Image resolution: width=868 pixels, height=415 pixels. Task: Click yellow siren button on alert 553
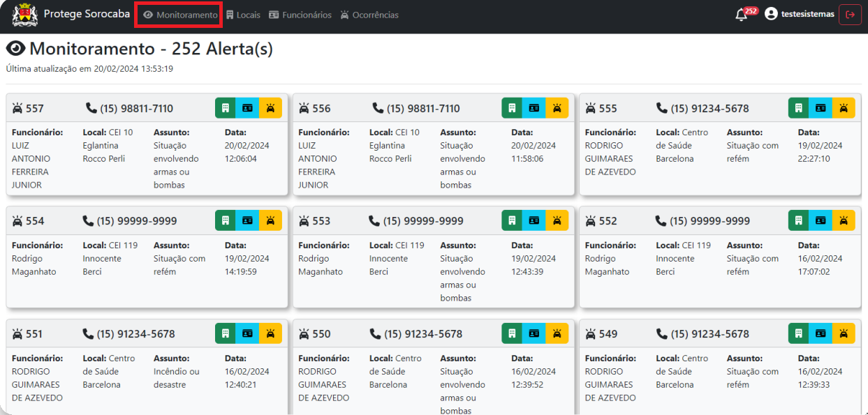[557, 220]
